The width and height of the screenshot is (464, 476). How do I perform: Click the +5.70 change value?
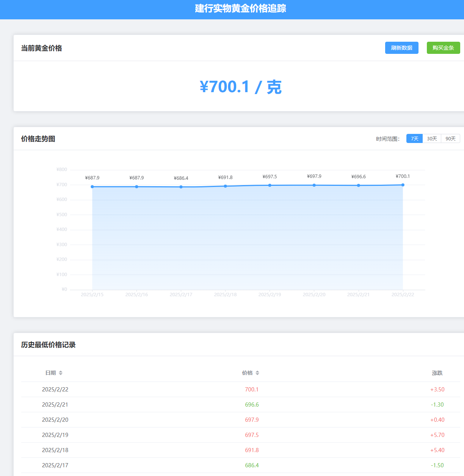coord(437,435)
